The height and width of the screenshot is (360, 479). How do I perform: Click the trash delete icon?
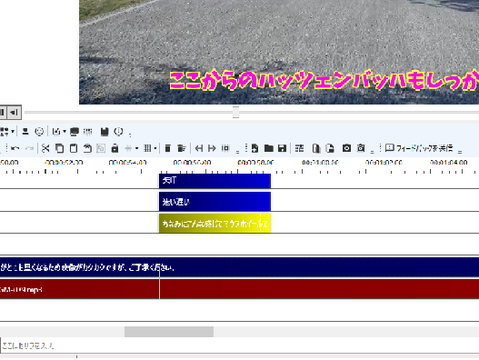pos(168,148)
